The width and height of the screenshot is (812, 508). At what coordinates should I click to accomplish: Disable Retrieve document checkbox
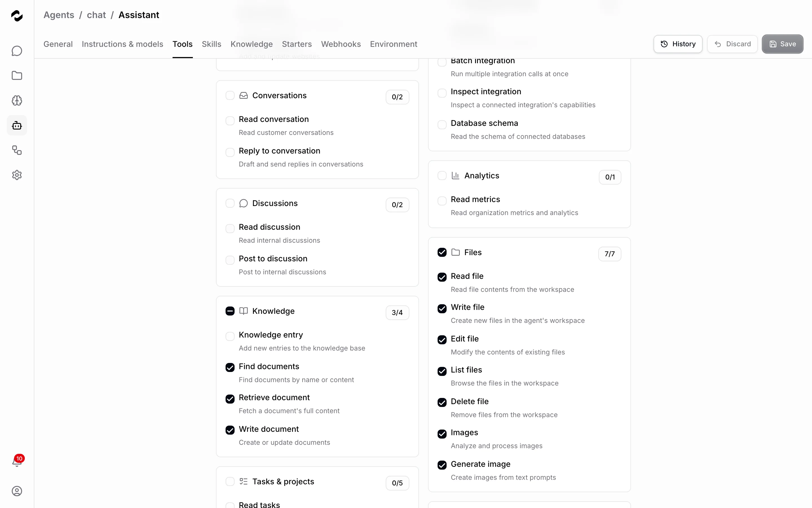[230, 399]
